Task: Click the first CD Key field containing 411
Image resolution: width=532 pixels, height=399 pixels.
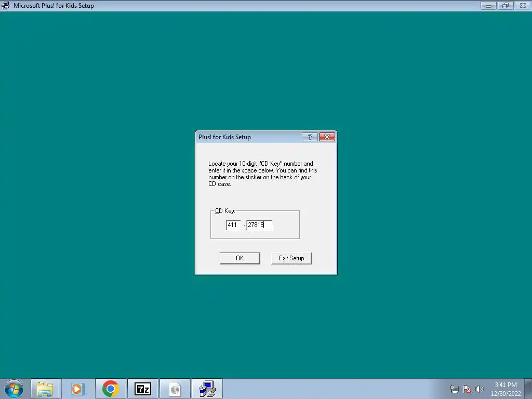Action: tap(233, 224)
